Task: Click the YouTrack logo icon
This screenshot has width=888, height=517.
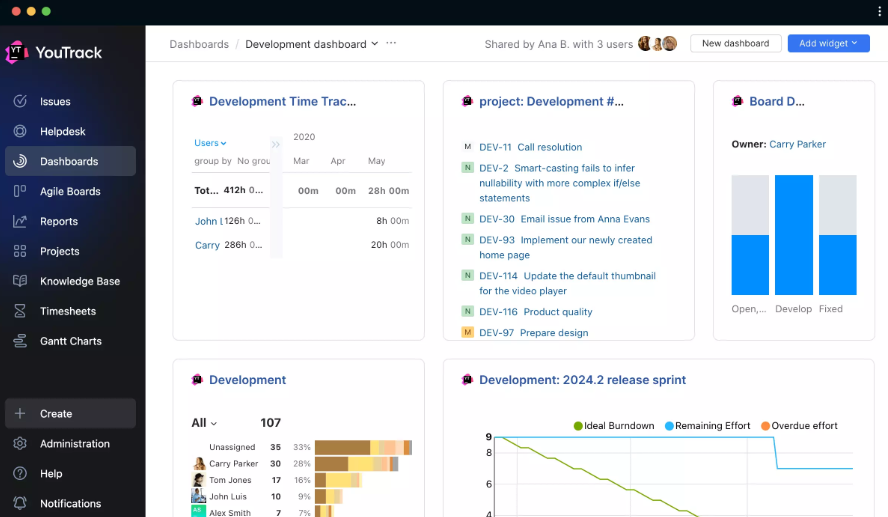Action: pyautogui.click(x=17, y=53)
